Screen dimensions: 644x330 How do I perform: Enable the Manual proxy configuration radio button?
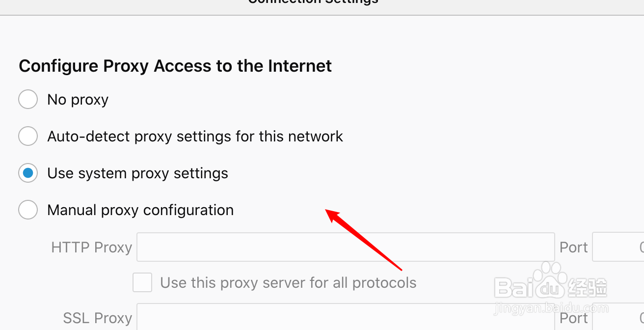coord(28,210)
